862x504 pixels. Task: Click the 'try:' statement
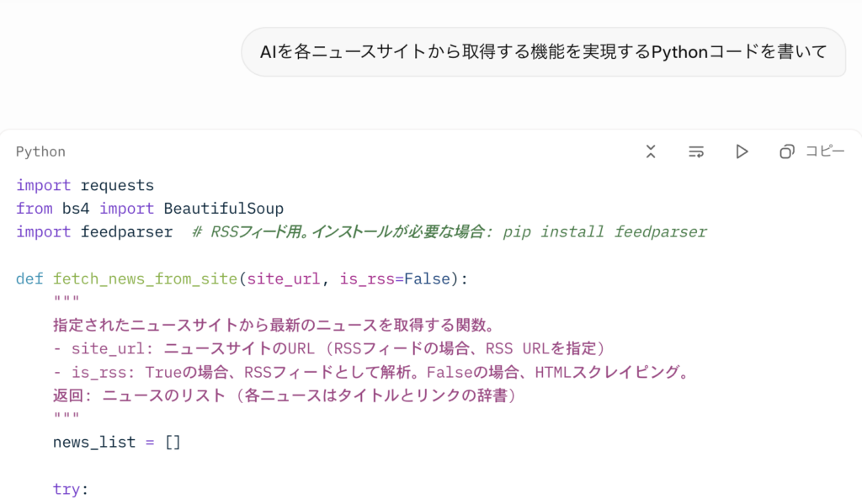[x=71, y=489]
